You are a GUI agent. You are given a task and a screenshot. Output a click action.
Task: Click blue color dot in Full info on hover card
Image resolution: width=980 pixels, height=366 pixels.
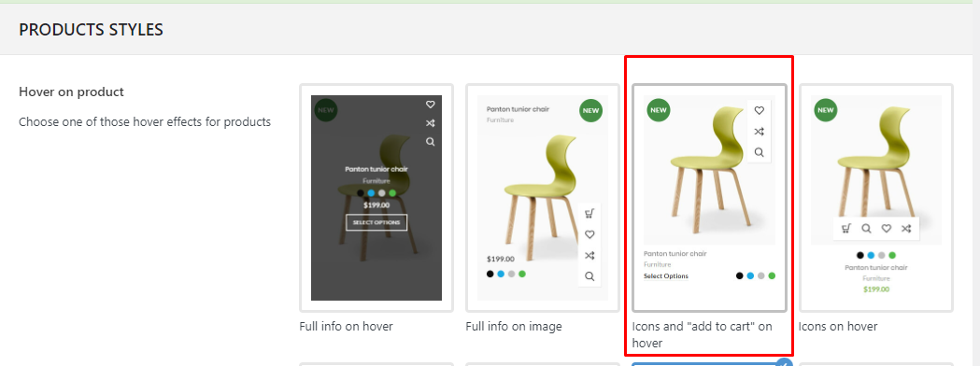371,193
